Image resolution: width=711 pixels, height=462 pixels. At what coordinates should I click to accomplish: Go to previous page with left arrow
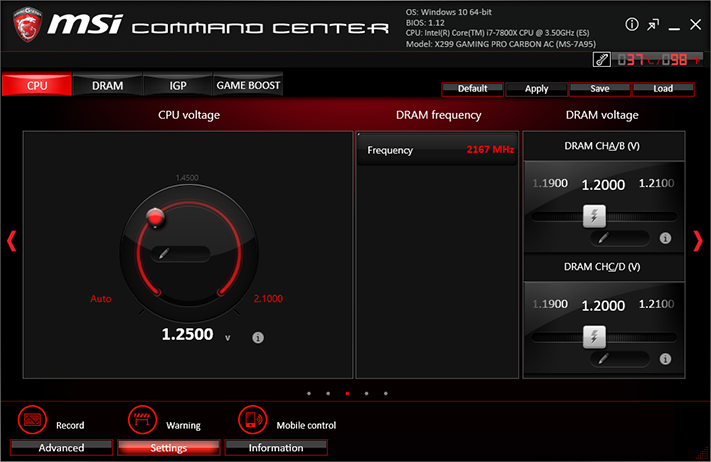coord(11,241)
